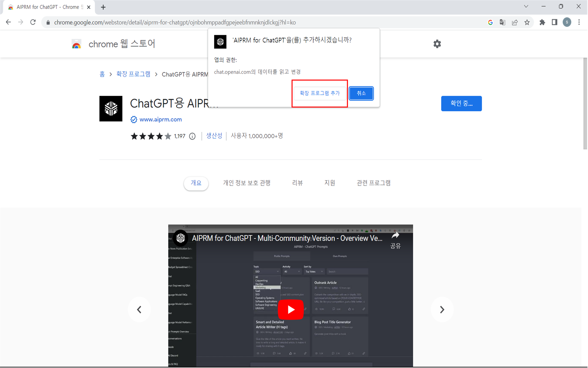Click the '취소' button in dialog

pos(361,93)
